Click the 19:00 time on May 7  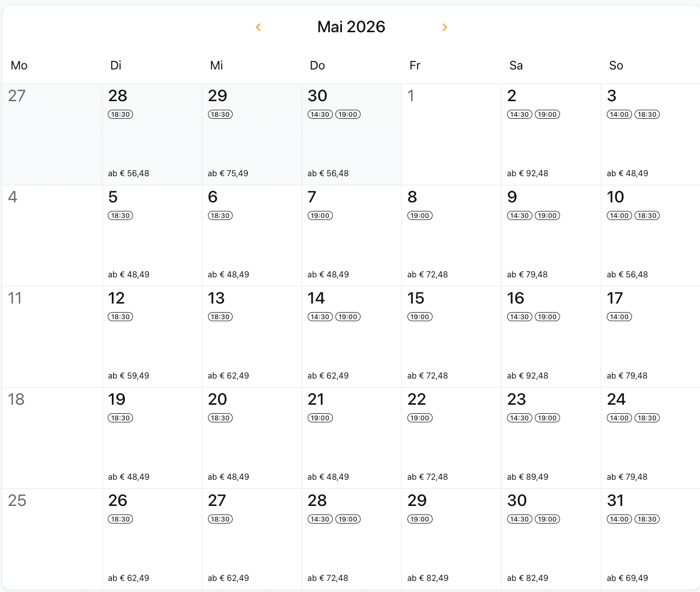pos(320,216)
